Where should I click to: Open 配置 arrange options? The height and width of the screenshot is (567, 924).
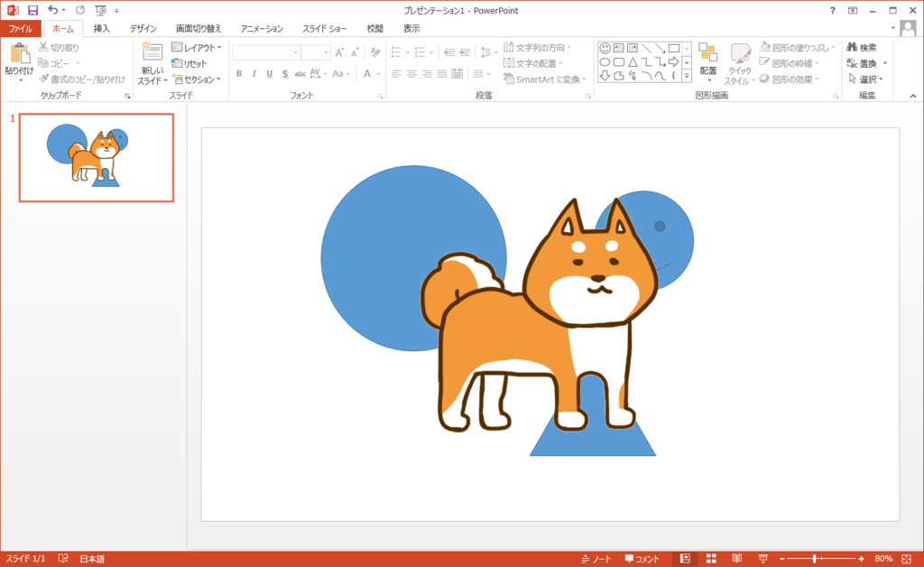709,64
